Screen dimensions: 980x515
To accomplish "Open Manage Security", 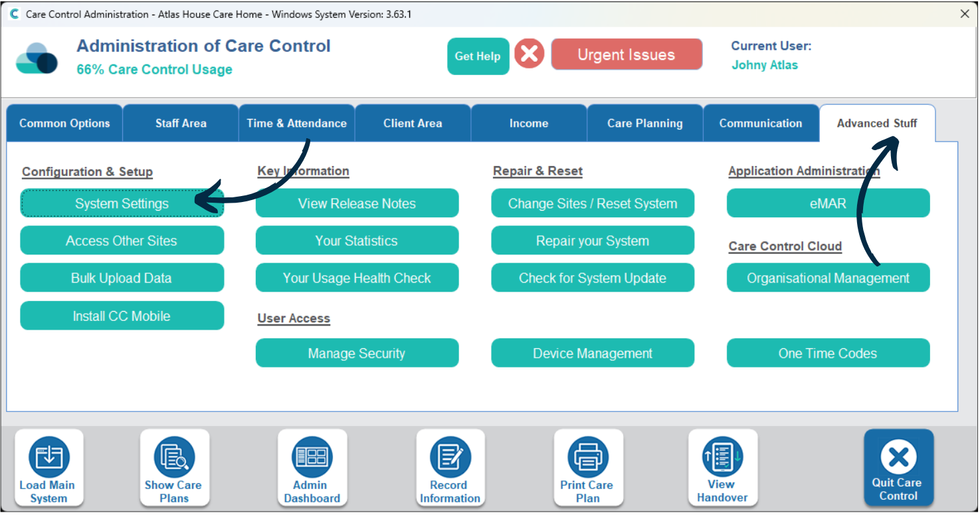I will 357,354.
